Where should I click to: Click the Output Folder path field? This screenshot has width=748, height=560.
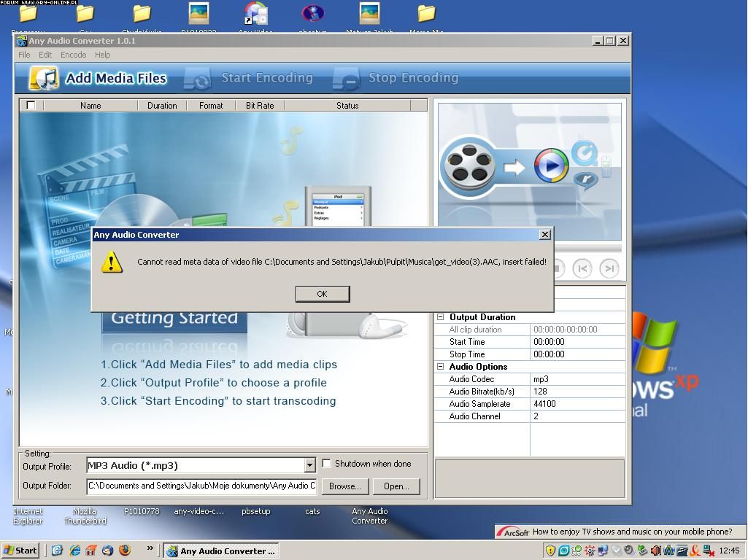202,486
